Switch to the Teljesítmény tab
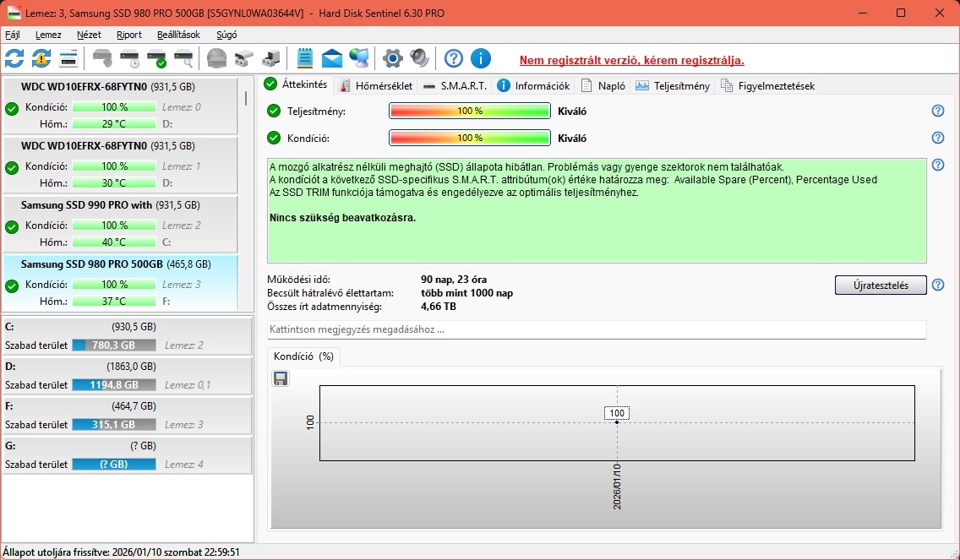Viewport: 960px width, 560px height. tap(673, 85)
